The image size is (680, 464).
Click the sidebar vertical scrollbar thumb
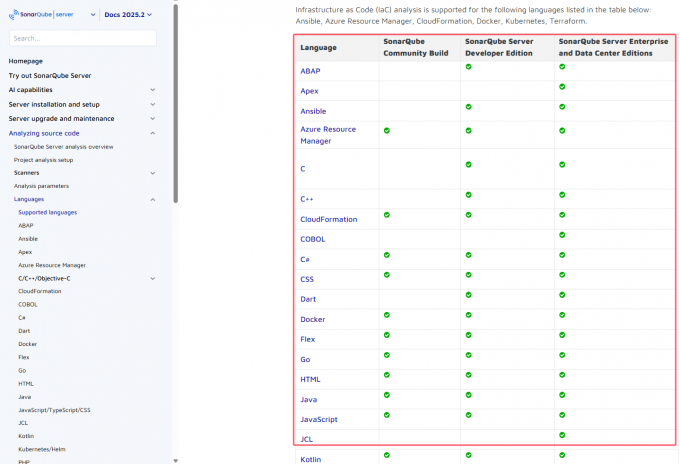click(x=176, y=103)
